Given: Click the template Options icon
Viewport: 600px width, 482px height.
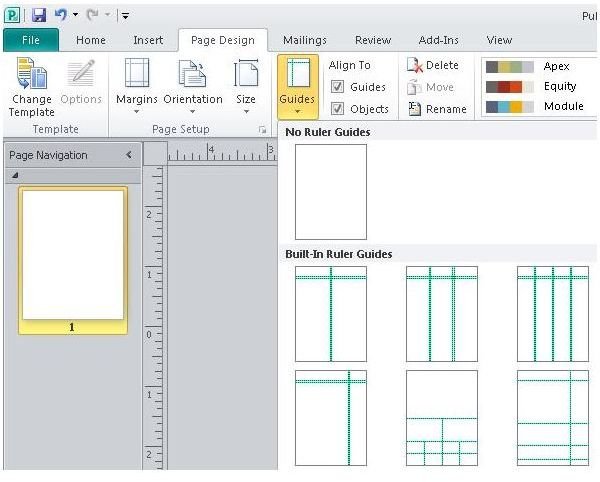Looking at the screenshot, I should click(x=81, y=73).
